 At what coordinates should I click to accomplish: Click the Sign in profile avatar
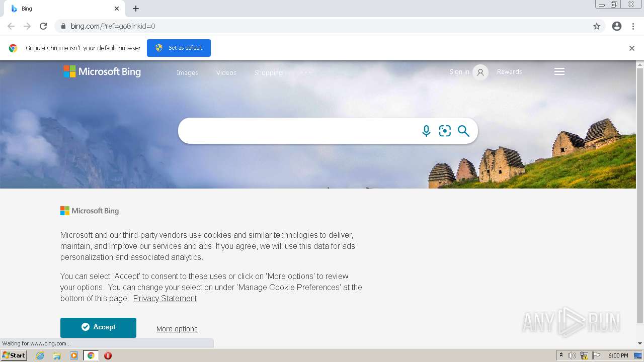(x=480, y=72)
